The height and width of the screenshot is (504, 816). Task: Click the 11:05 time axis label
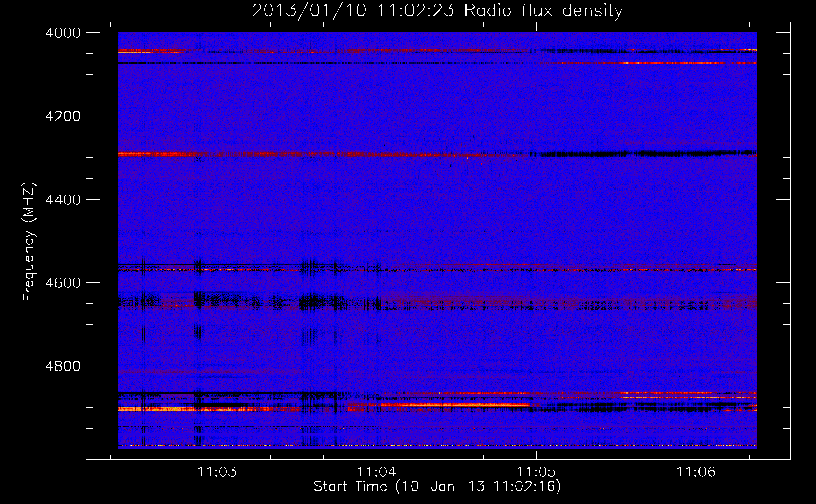coord(536,472)
